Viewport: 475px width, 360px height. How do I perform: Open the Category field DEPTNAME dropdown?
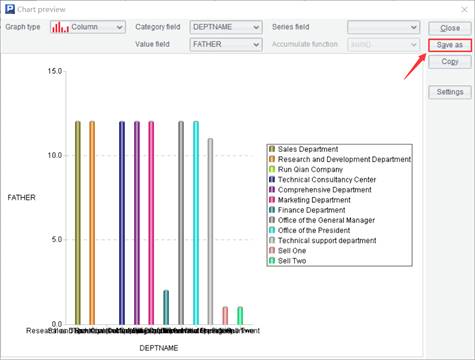coord(226,27)
